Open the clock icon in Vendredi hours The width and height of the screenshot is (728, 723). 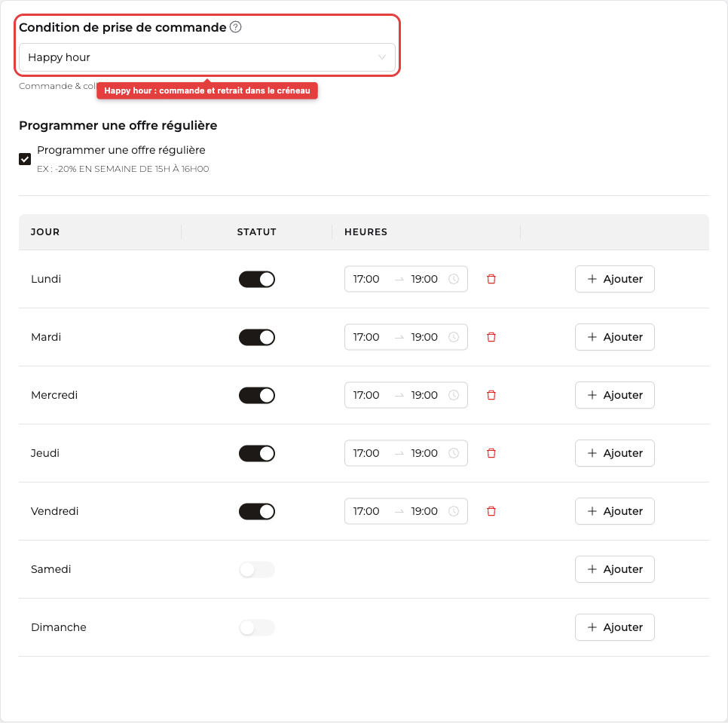454,511
